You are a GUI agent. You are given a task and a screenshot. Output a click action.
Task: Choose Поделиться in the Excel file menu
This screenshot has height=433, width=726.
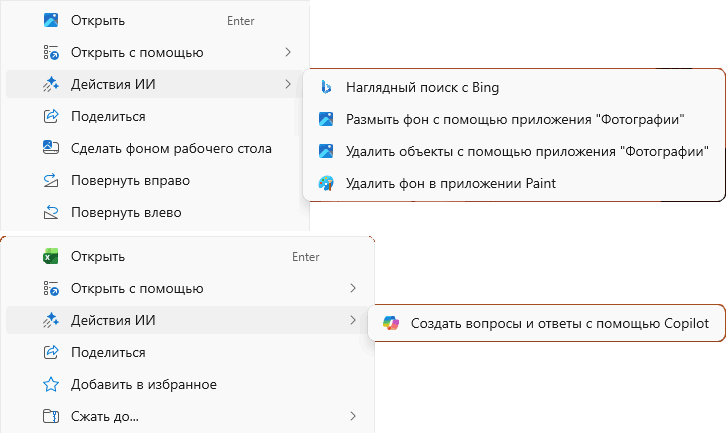coord(190,352)
